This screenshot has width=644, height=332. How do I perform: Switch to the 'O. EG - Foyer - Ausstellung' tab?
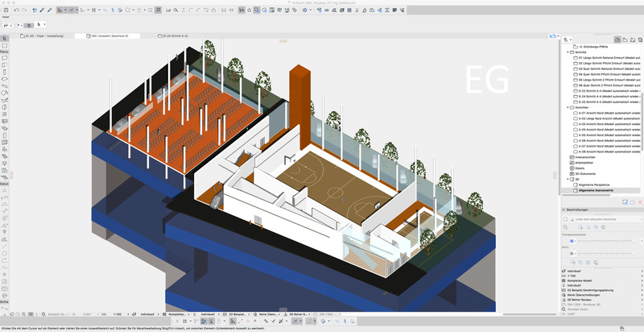tap(46, 36)
